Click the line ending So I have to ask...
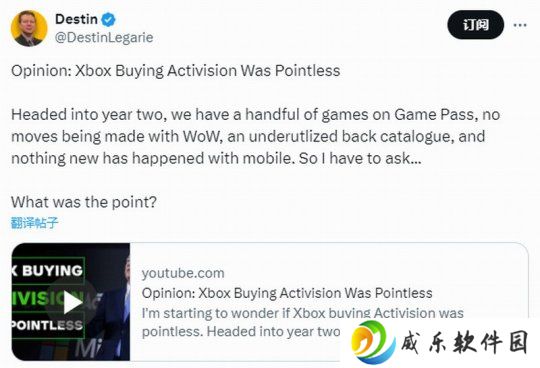 pyautogui.click(x=216, y=158)
